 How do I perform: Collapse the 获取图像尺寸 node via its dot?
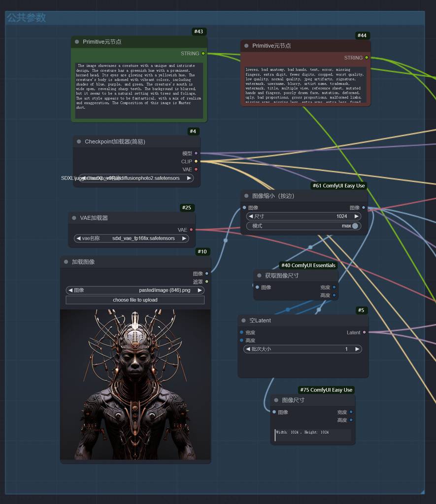pos(259,276)
